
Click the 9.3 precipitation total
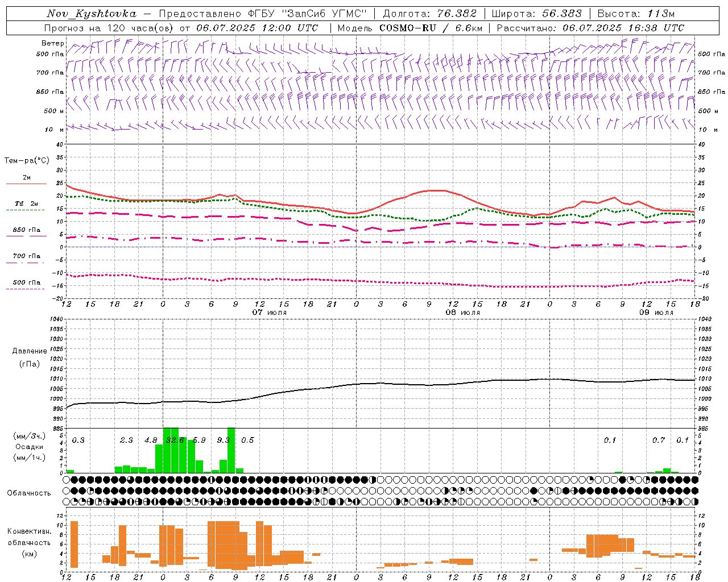pyautogui.click(x=224, y=440)
